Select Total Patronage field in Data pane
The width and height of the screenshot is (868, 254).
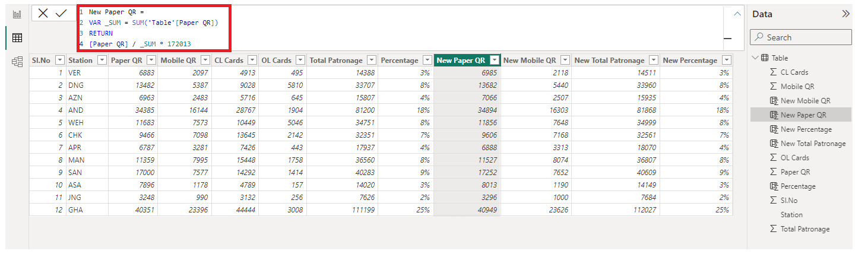point(801,229)
